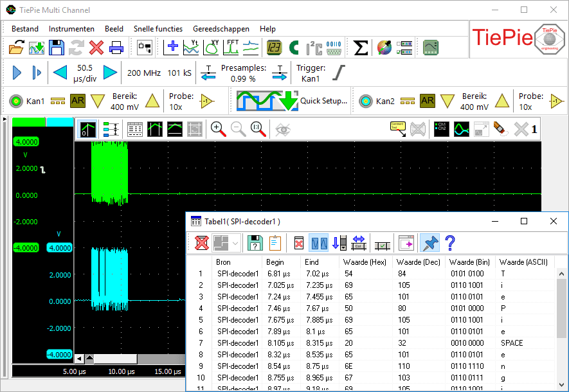Toggle Kan1 coupling icon

coord(58,101)
